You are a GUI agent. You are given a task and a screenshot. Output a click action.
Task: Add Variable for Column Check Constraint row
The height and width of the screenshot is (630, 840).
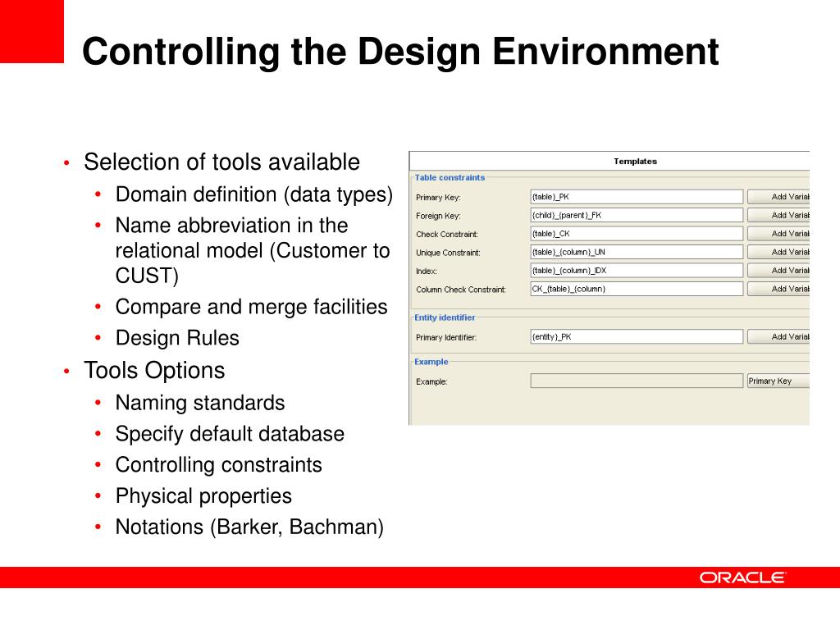(778, 289)
